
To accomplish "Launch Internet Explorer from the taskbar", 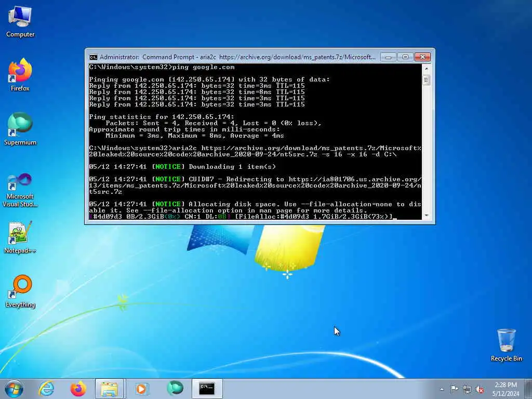I will pyautogui.click(x=46, y=389).
